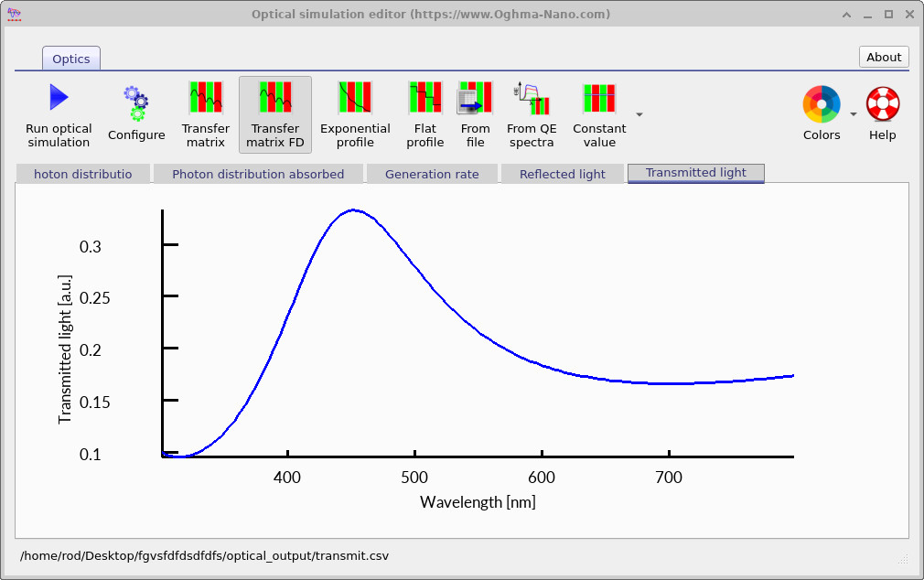This screenshot has width=924, height=580.
Task: Choose the Constant value model
Action: (599, 115)
